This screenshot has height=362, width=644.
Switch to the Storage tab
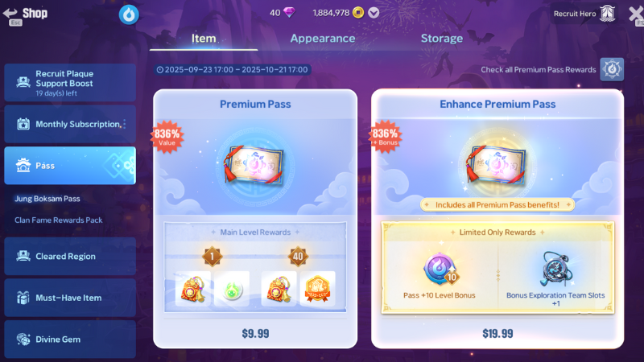point(441,38)
